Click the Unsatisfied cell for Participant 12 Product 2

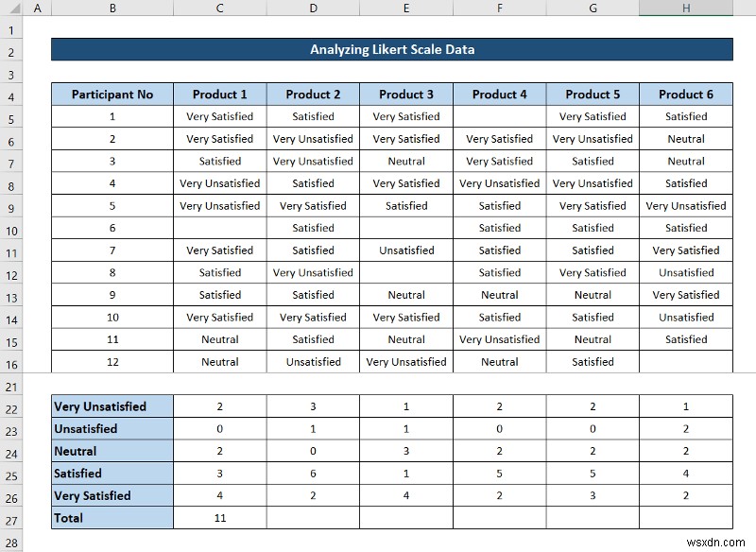313,361
